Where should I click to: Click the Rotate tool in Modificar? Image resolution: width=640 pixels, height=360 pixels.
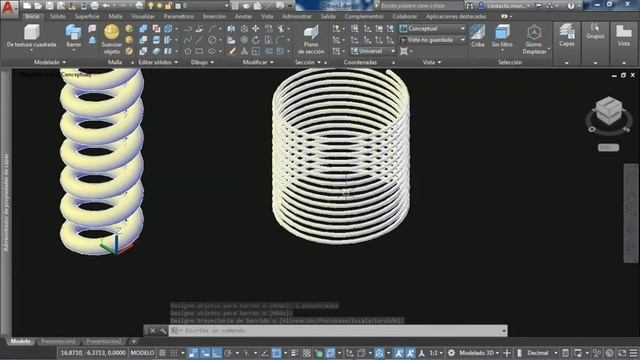click(256, 40)
